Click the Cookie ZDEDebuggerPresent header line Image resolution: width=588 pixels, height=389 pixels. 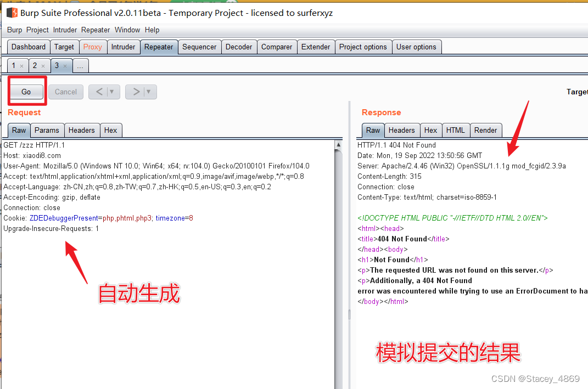coord(98,218)
